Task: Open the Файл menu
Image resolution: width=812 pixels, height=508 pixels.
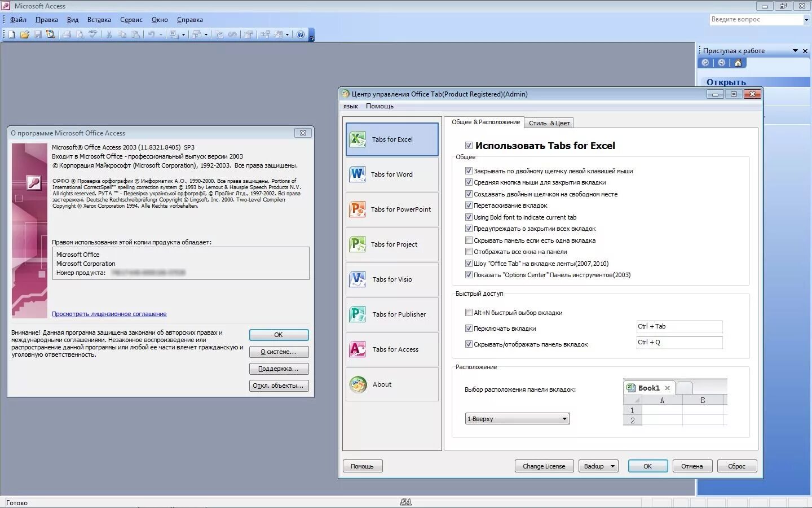Action: 18,20
